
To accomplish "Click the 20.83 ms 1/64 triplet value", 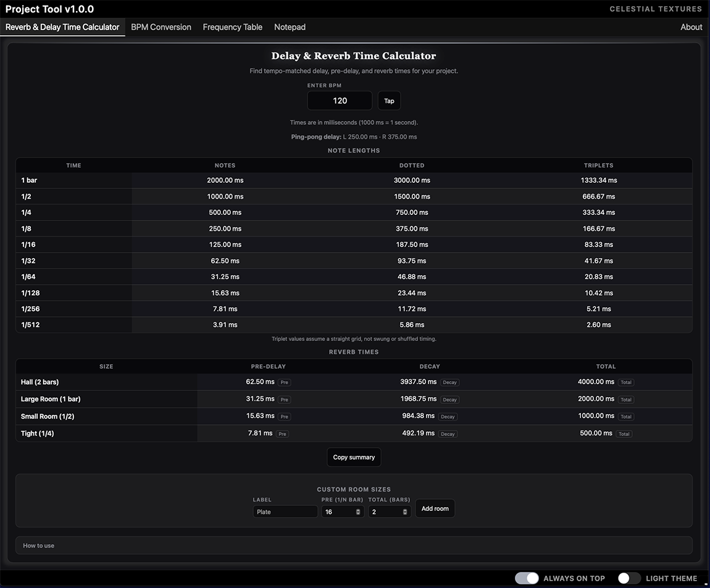I will (599, 277).
